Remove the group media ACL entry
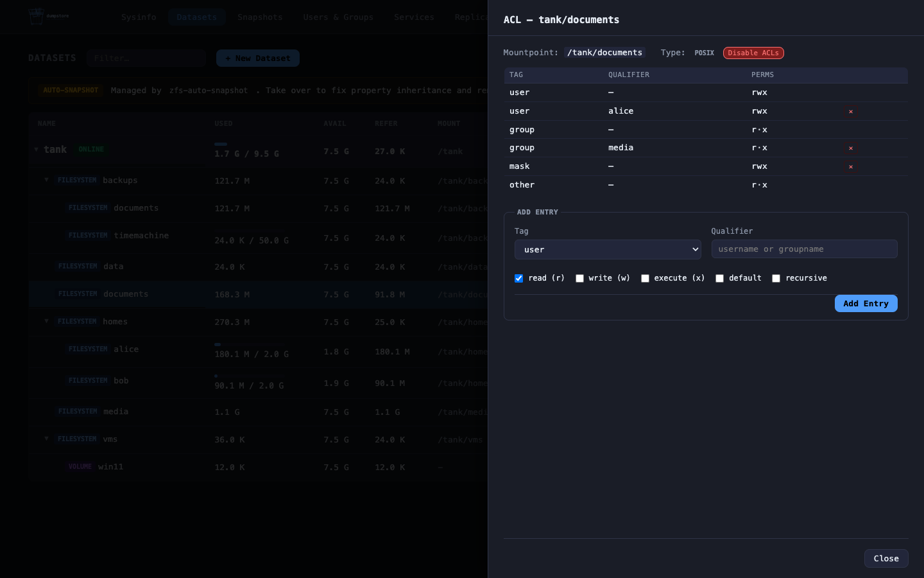 pyautogui.click(x=851, y=148)
